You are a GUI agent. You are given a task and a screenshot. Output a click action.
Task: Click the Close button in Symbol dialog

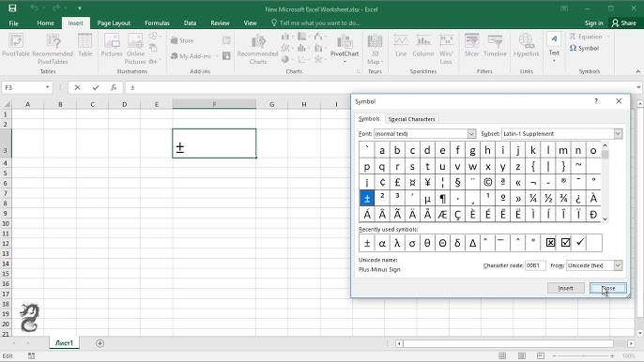click(x=608, y=288)
